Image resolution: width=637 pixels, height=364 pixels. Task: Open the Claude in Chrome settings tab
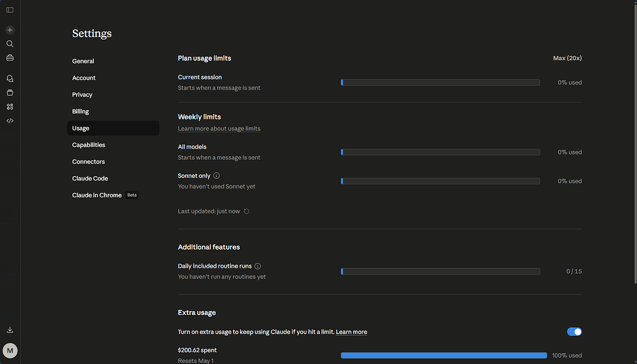coord(113,195)
